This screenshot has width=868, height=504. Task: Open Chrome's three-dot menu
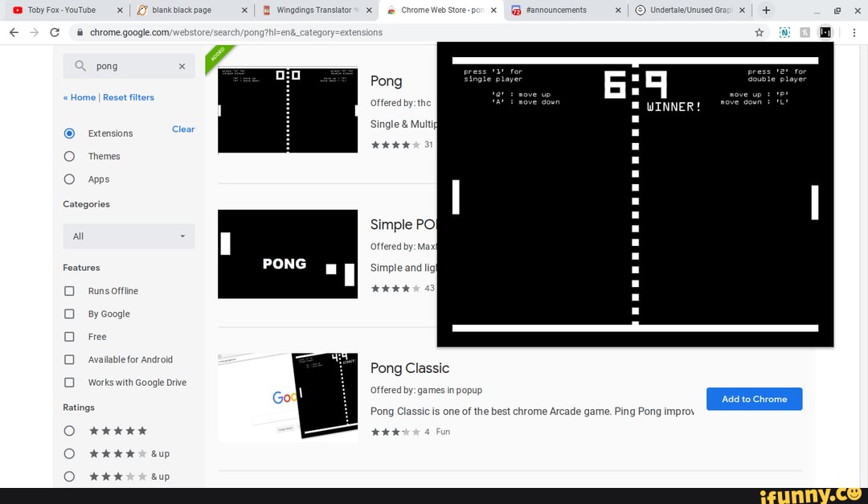click(x=854, y=34)
